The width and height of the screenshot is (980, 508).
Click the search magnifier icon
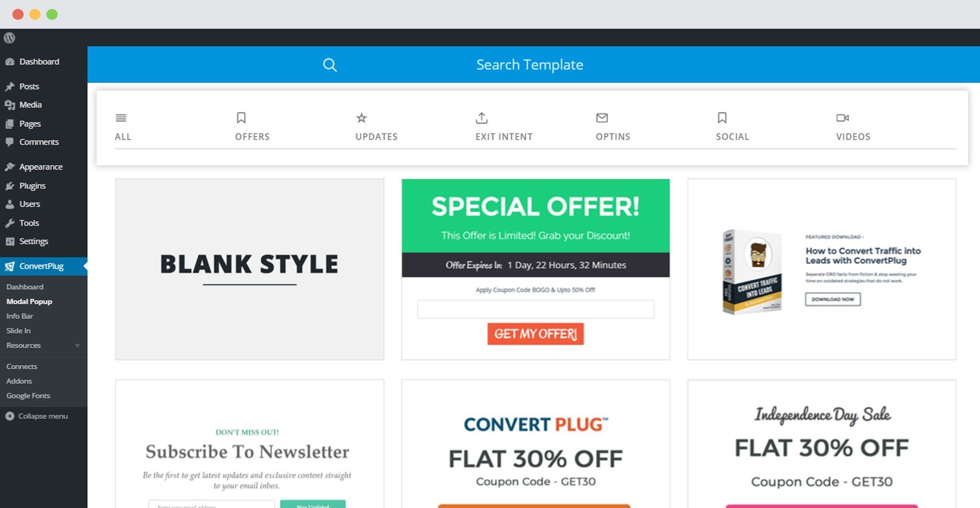(330, 65)
